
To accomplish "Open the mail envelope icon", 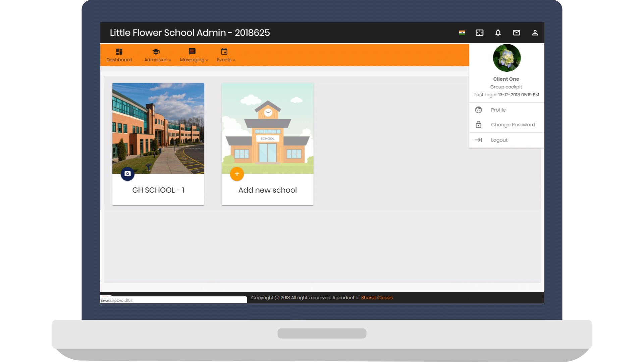I will tap(516, 33).
